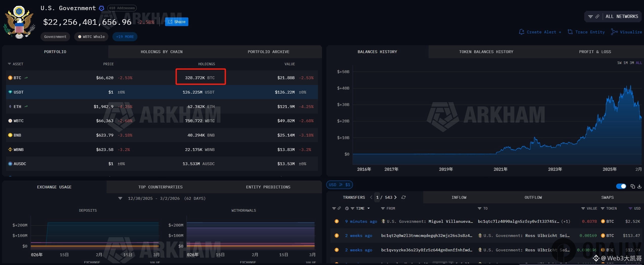Open the FROM column filter
Viewport: 644px width, 265px height.
pos(383,209)
